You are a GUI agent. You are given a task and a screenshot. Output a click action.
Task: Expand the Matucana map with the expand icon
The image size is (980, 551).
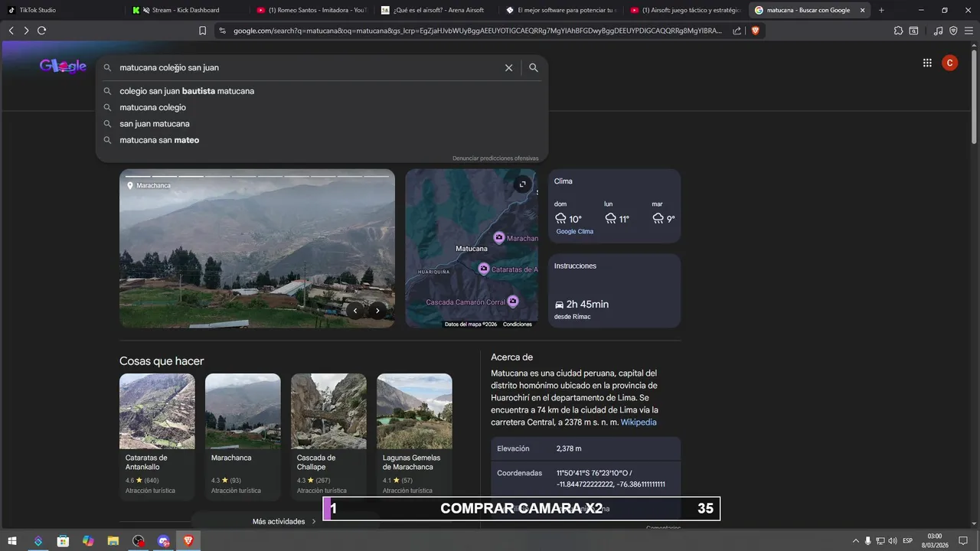522,184
